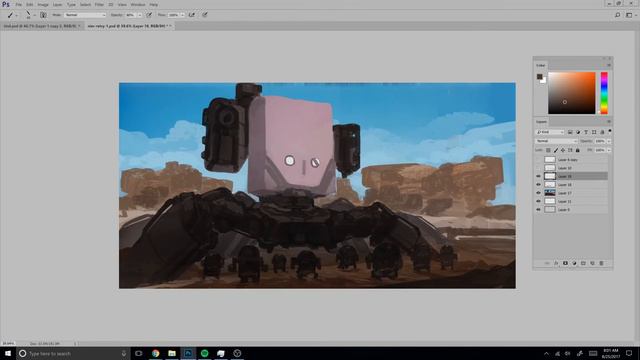Hide Layer 11 with its eye icon
This screenshot has height=360, width=640.
point(538,201)
